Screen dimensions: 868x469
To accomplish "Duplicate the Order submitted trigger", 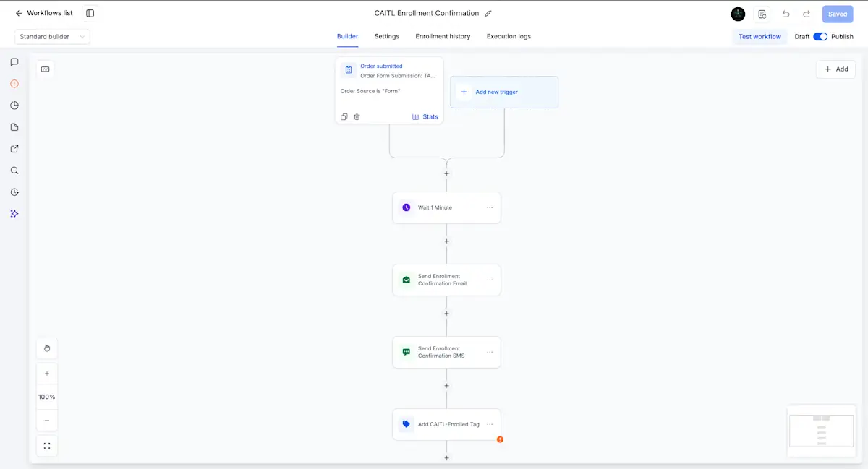I will [344, 116].
